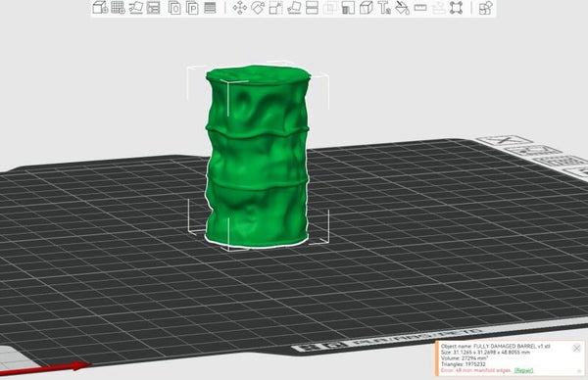Select the Scale tool
Screen dimensions: 588x380
click(275, 8)
